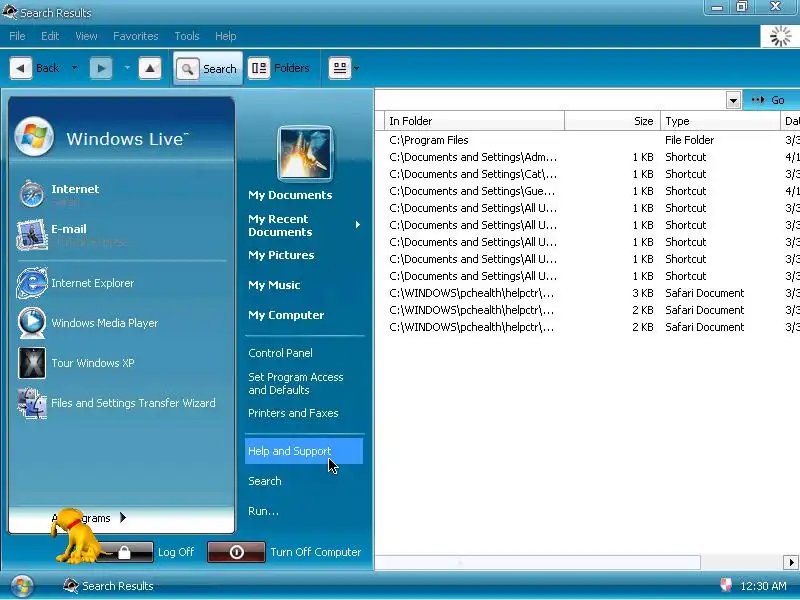Click the Forward arrow toolbar icon
Viewport: 800px width, 600px height.
(x=101, y=68)
